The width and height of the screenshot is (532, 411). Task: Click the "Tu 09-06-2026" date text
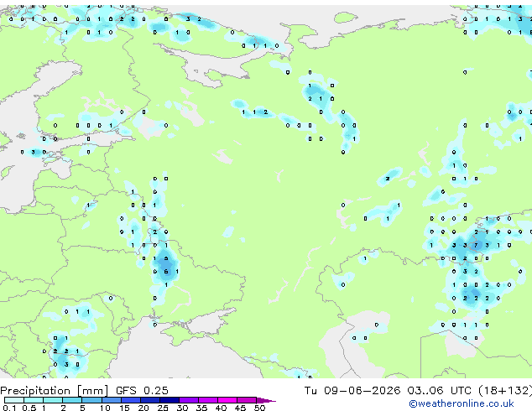click(352, 390)
